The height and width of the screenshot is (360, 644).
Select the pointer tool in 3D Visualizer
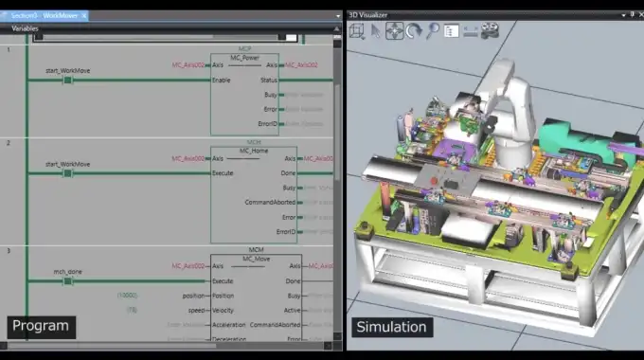[376, 31]
